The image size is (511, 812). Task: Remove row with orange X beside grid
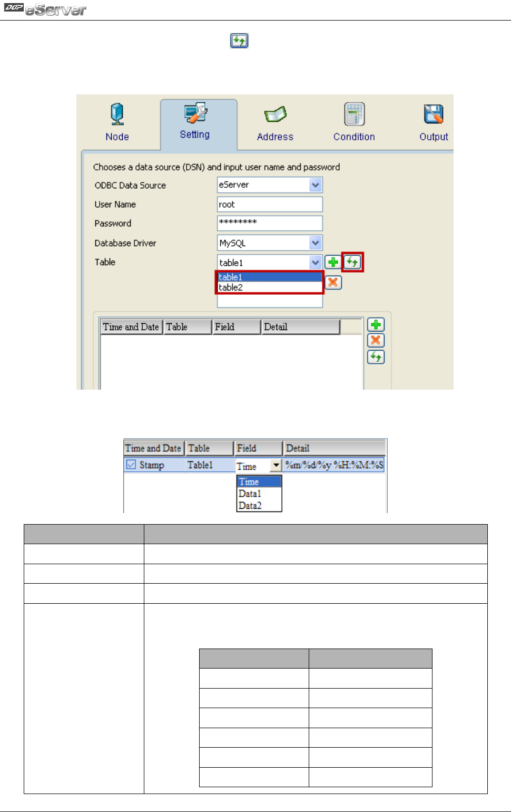[x=376, y=341]
